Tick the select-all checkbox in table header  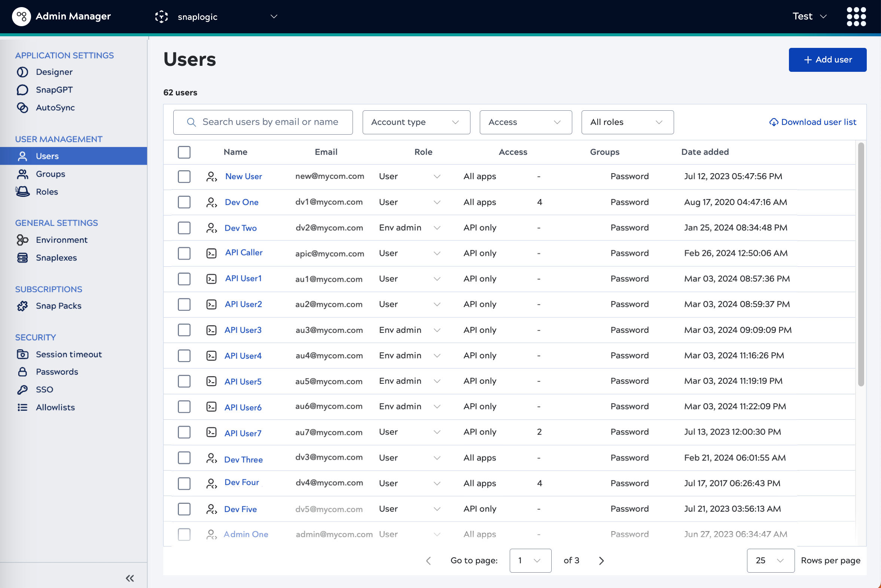click(184, 152)
